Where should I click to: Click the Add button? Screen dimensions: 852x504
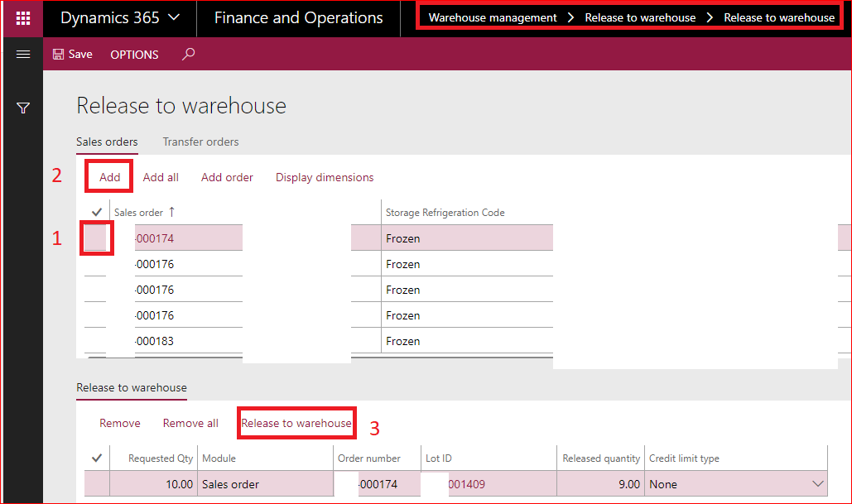point(108,177)
